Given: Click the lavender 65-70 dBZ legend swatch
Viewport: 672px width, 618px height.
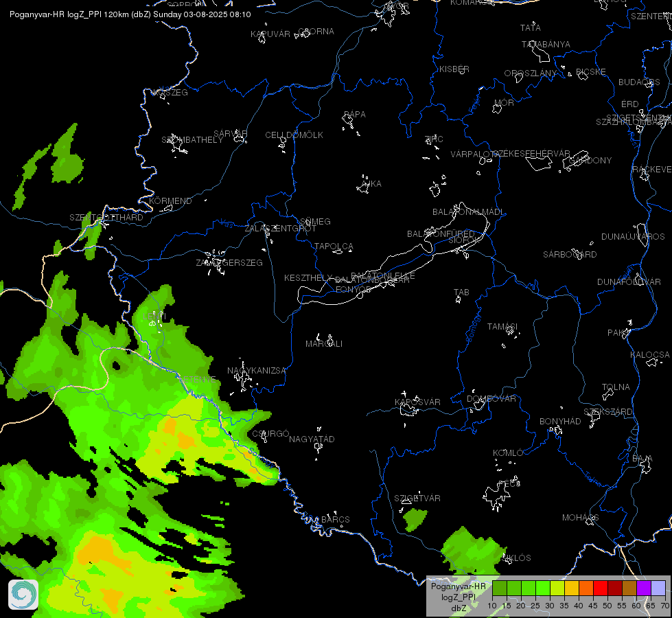Looking at the screenshot, I should [x=658, y=588].
